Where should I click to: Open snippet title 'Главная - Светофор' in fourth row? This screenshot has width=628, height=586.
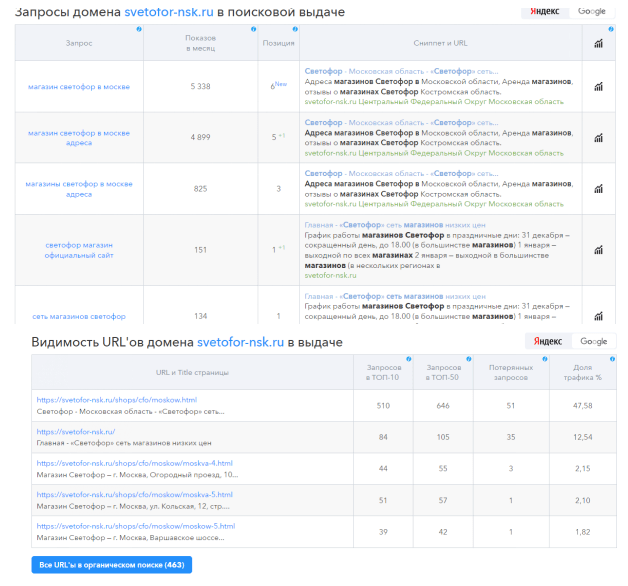coord(395,225)
